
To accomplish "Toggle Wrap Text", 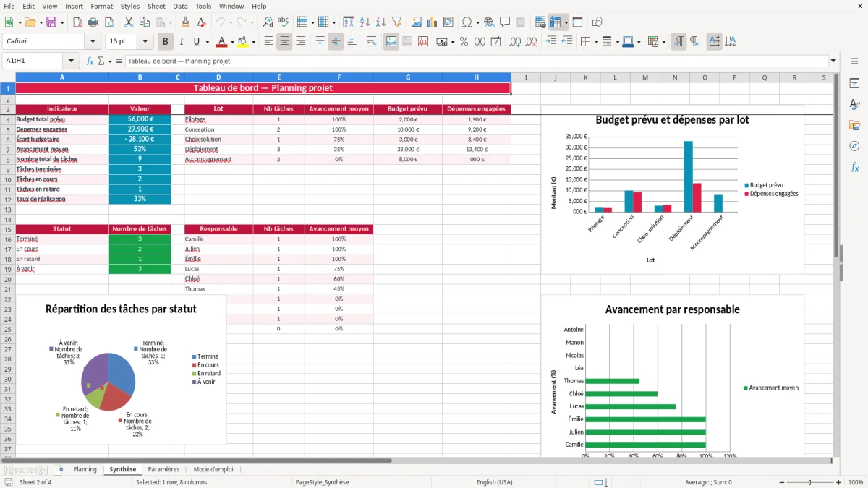I will click(372, 42).
